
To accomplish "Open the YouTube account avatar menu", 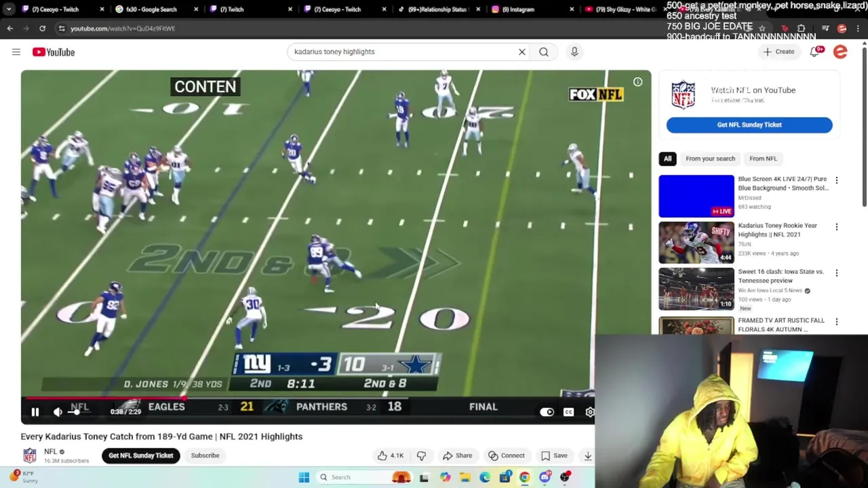I will [840, 52].
